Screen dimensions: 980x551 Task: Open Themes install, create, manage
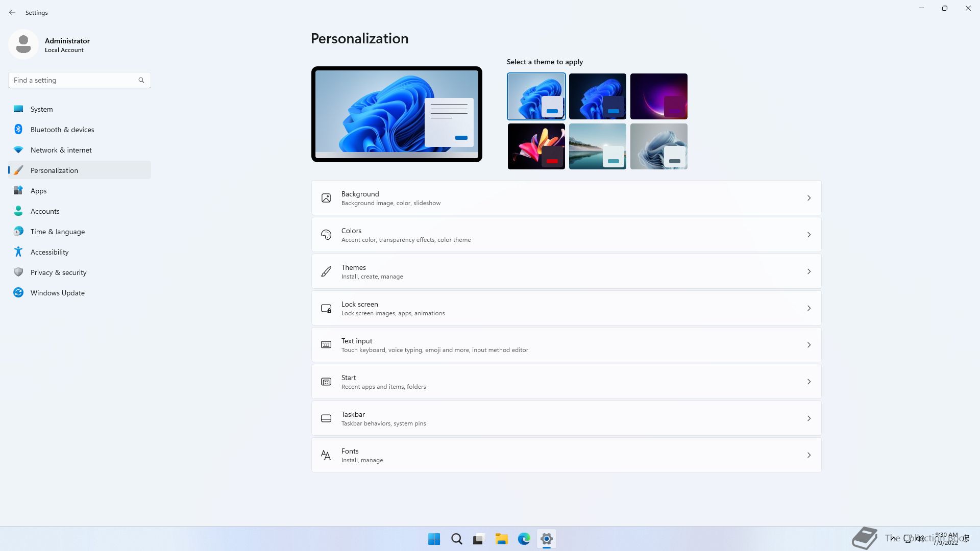pos(566,271)
